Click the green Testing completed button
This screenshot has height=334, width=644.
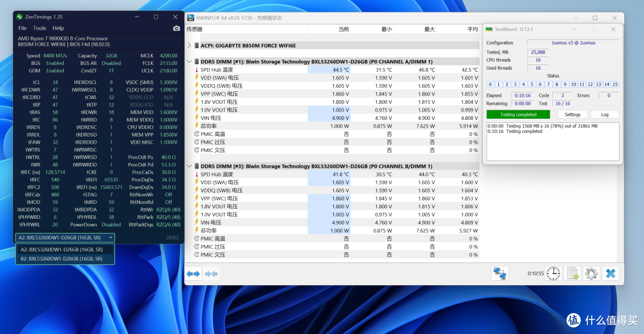click(518, 115)
